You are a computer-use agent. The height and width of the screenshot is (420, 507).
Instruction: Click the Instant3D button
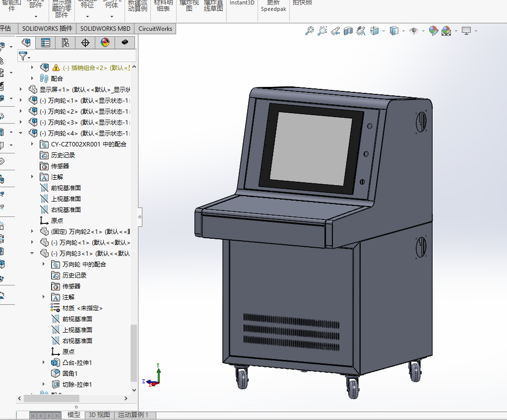click(x=242, y=3)
